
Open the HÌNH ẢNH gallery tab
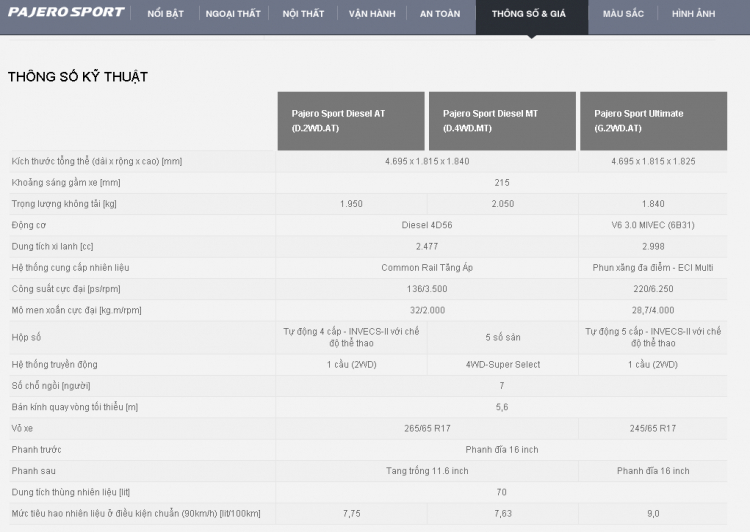693,14
